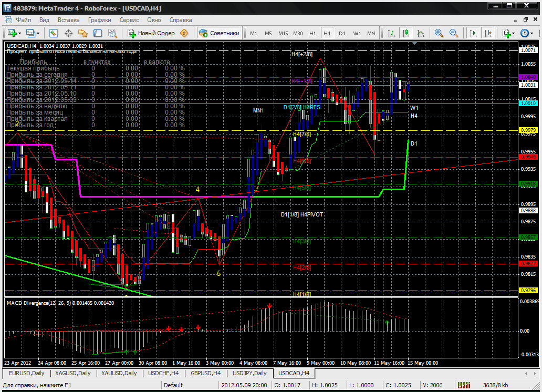Image resolution: width=542 pixels, height=392 pixels.
Task: Click the yellow diamond MetaEditor icon
Action: pos(184,33)
